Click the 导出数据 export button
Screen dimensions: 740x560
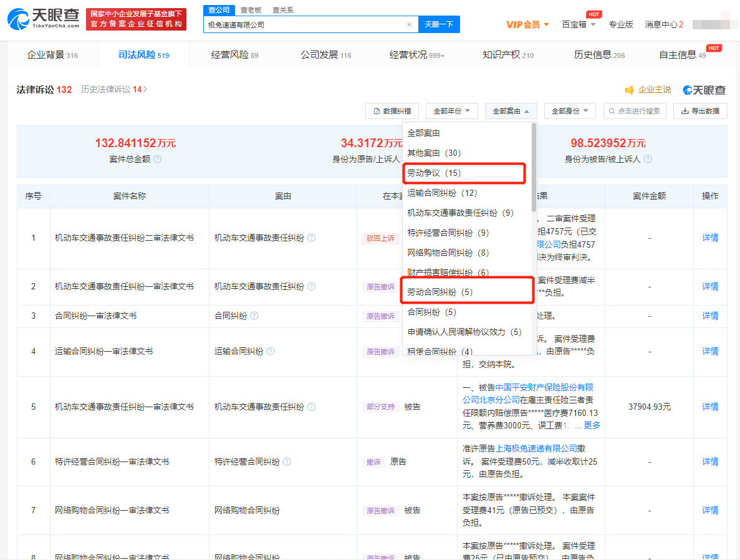point(700,111)
